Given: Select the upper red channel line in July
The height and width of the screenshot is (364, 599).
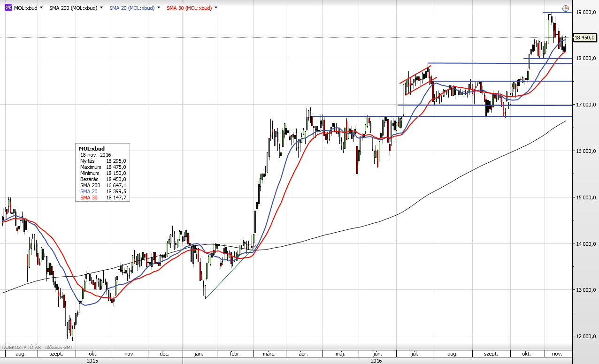Looking at the screenshot, I should pyautogui.click(x=415, y=74).
